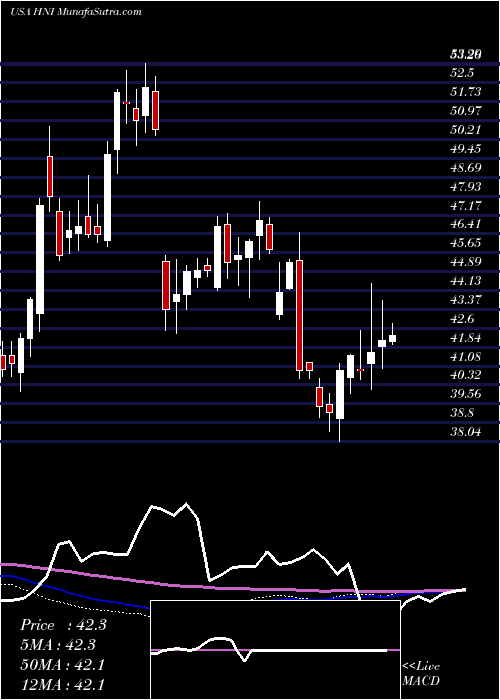The width and height of the screenshot is (500, 700).
Task: Click the 44.13 price axis label
Action: (x=466, y=281)
